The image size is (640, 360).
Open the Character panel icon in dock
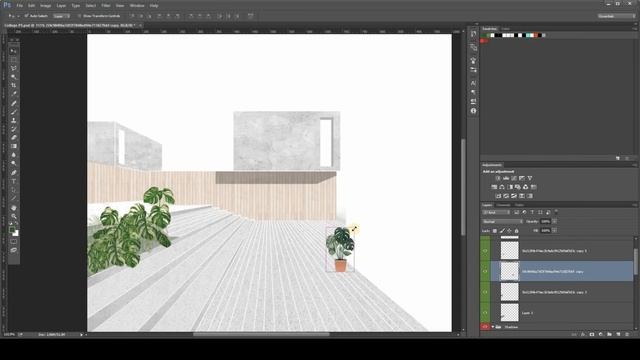tap(473, 83)
